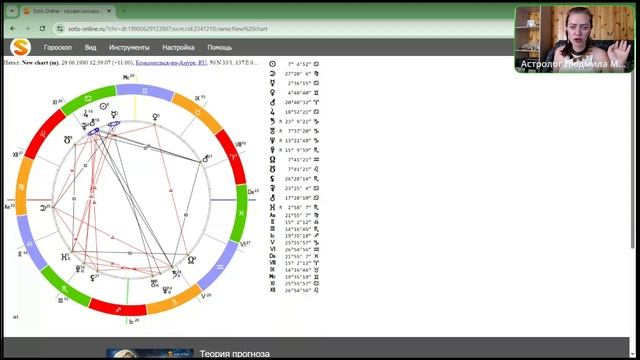This screenshot has height=360, width=640.
Task: Click the Neptune glyph in positions table
Action: coord(272,140)
